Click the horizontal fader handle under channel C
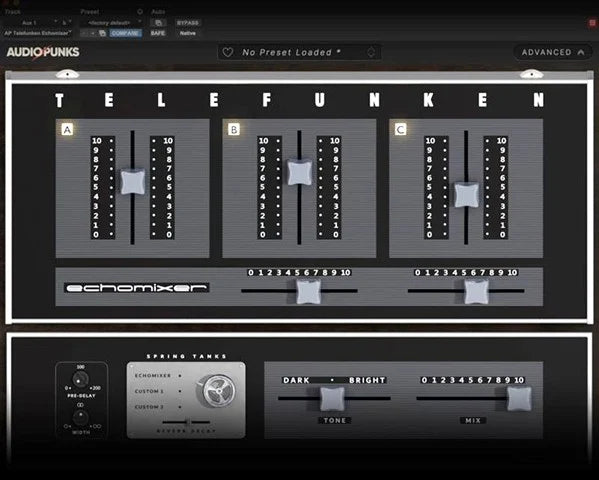 point(476,292)
